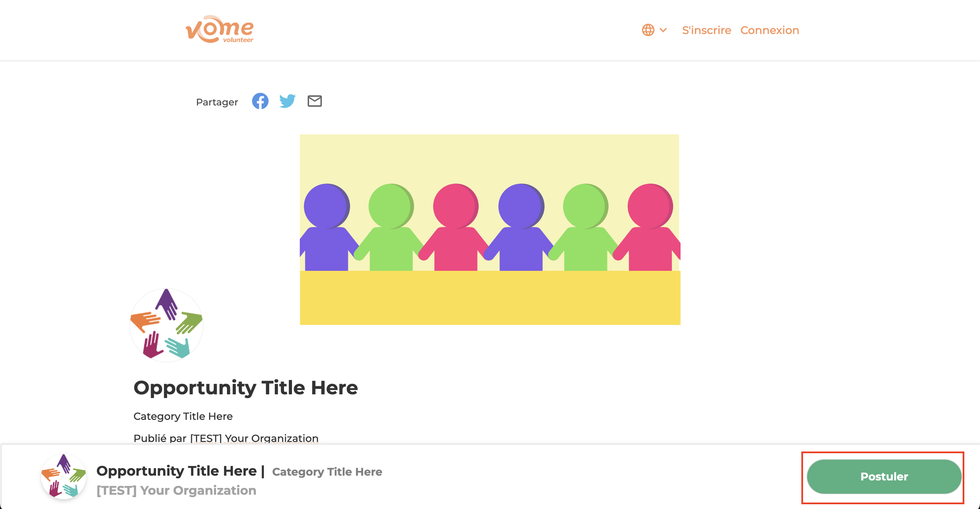
Task: Click the Partager label
Action: (217, 102)
